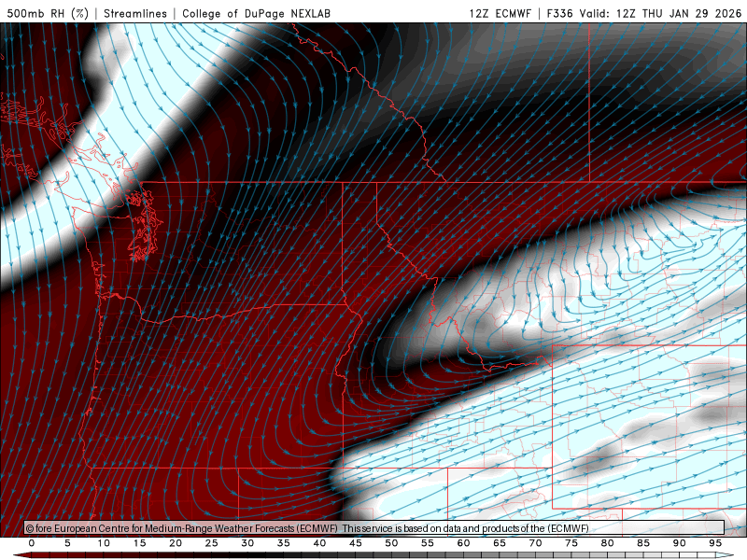Click the "40" label on color scale
Viewport: 747px width, 560px height.
319,543
